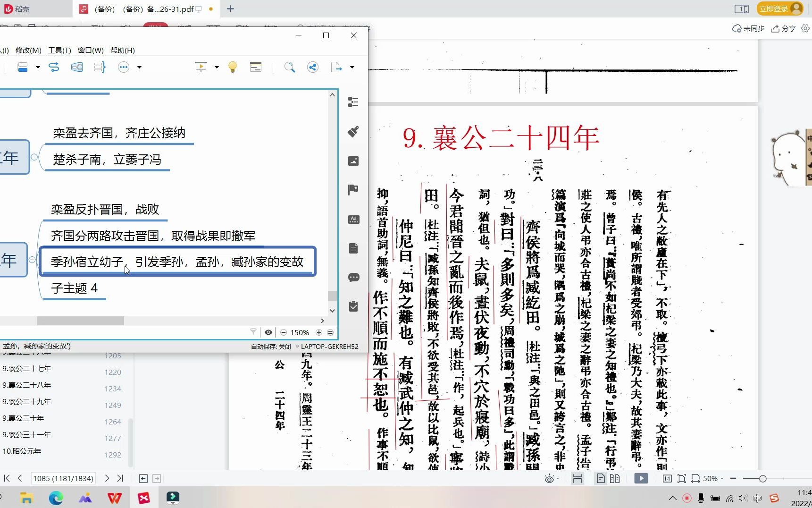Toggle the eye visibility icon in XMind status bar

coord(268,332)
